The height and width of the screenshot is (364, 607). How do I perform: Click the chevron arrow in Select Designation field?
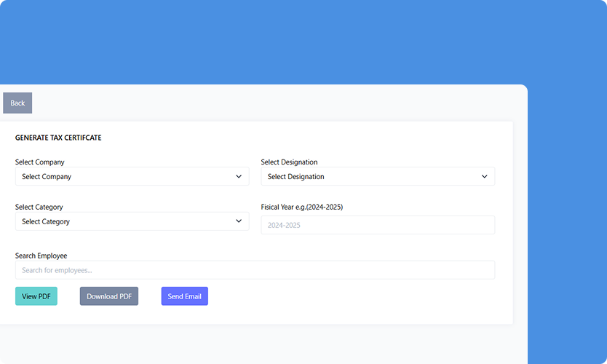(485, 176)
